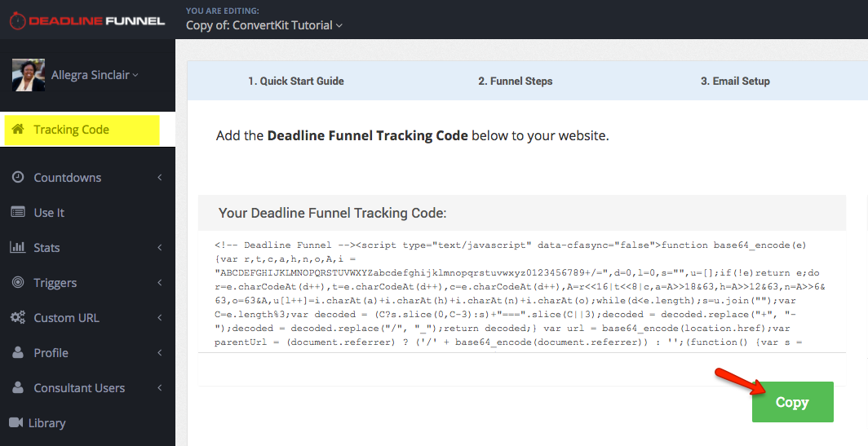Switch to 2. Funnel Steps tab

click(x=516, y=81)
